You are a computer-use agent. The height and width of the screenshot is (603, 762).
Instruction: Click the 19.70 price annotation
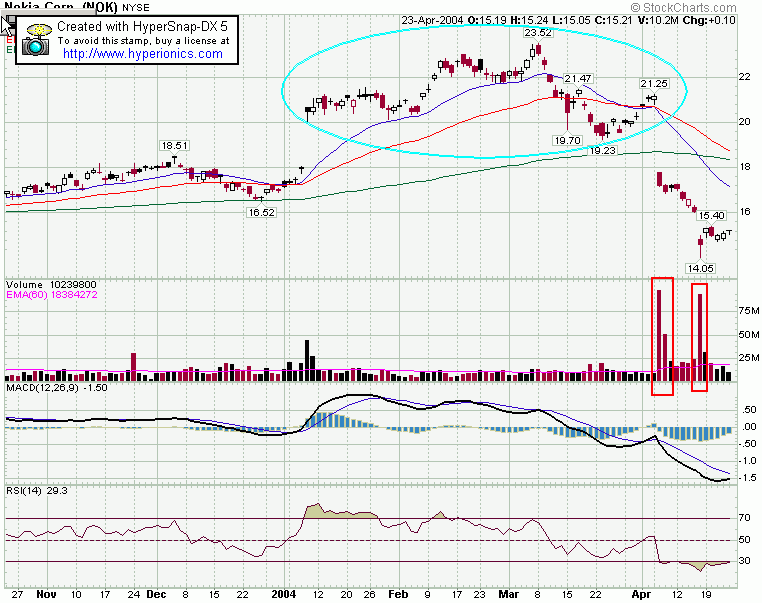tap(567, 140)
